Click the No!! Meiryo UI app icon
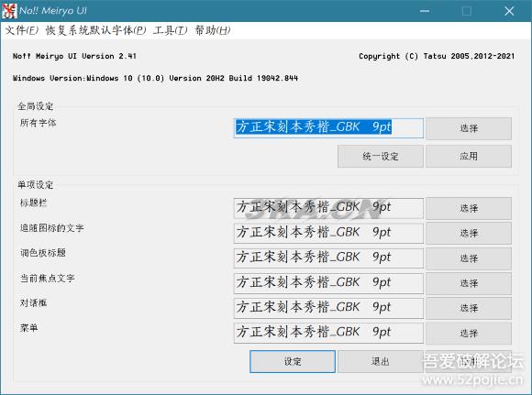 [x=9, y=11]
